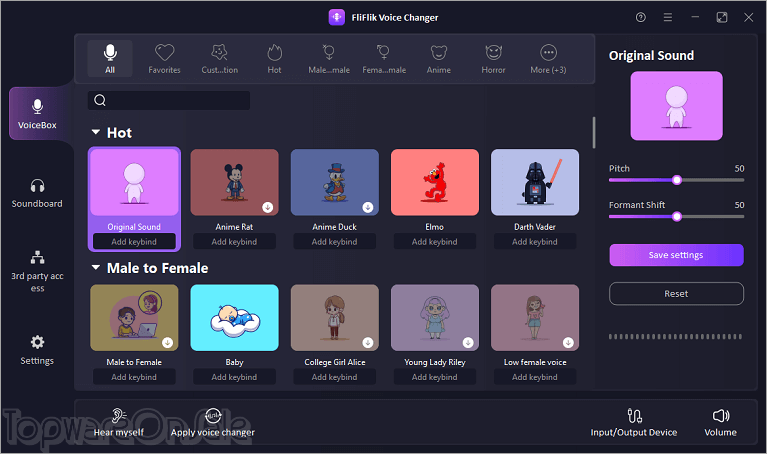Select the Male to Female voice card

[135, 318]
